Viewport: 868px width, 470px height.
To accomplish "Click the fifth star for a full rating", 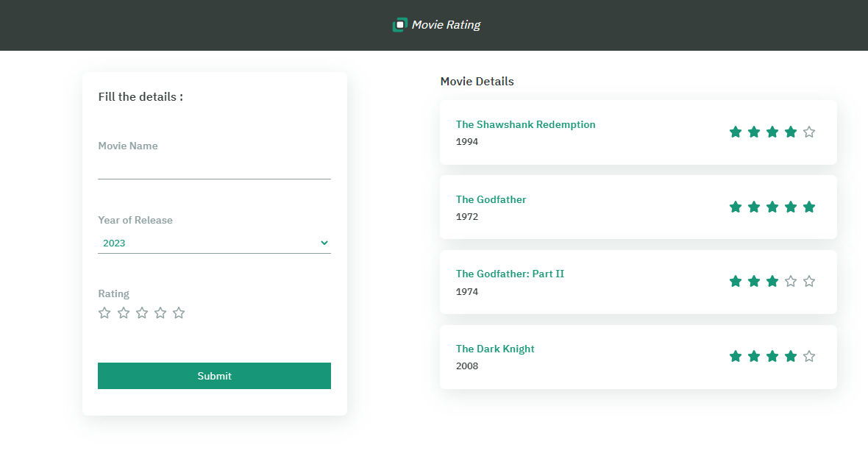I will pos(178,313).
